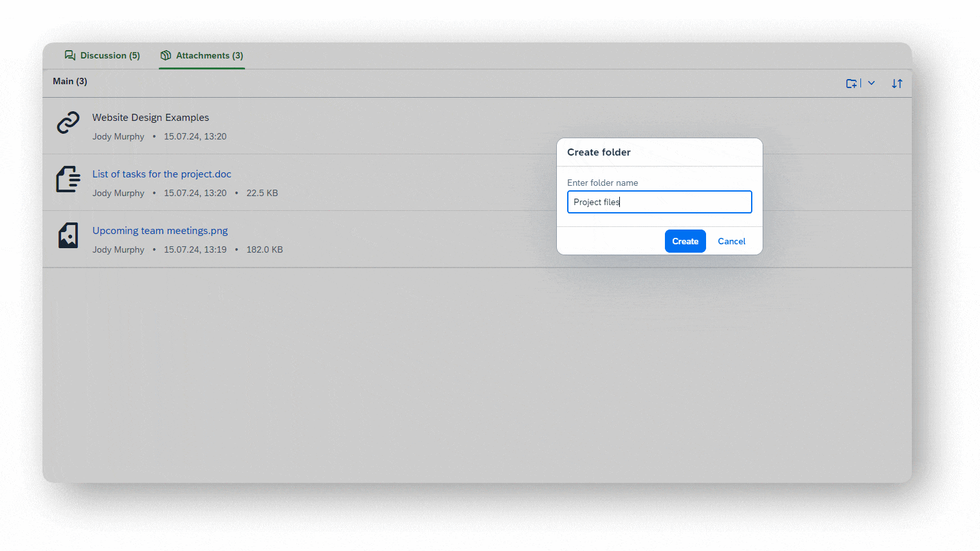980x551 pixels.
Task: Select the Attachments (3) tab label
Action: (x=209, y=55)
